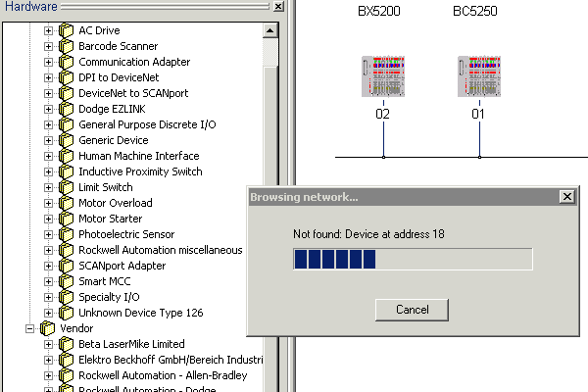The height and width of the screenshot is (392, 588).
Task: Click the AC Drive category icon
Action: click(x=66, y=30)
